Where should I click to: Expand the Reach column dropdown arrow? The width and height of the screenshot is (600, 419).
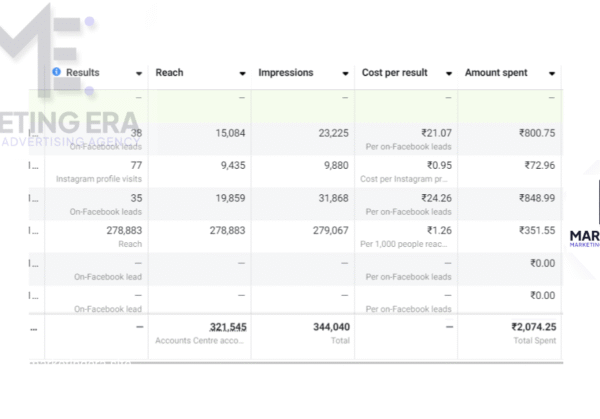[242, 74]
